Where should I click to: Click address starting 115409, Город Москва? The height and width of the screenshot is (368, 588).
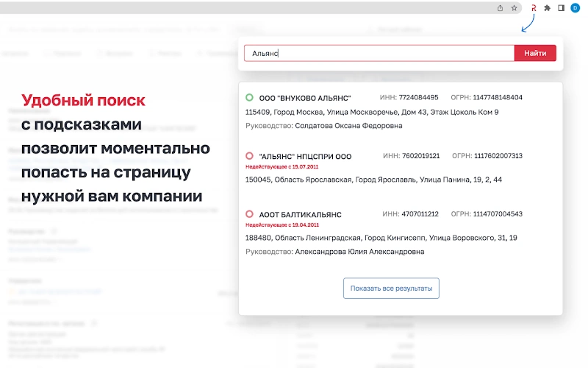[372, 113]
